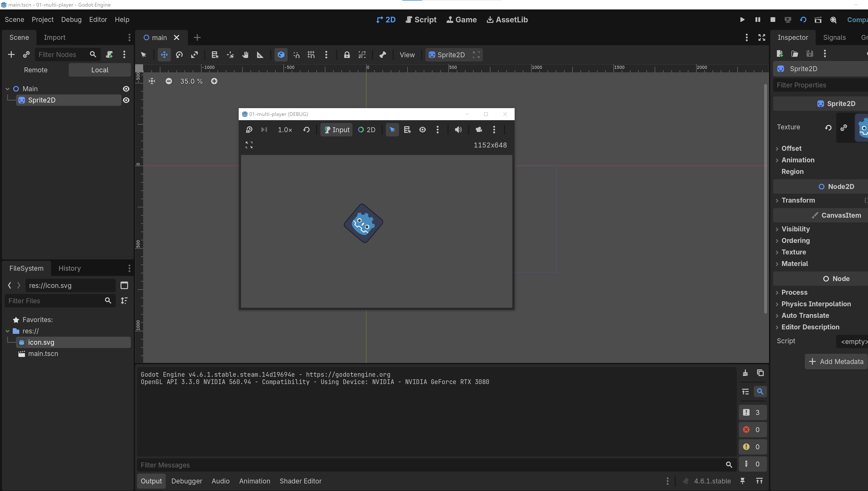Expand the Visibility property group
The image size is (868, 491).
click(795, 229)
